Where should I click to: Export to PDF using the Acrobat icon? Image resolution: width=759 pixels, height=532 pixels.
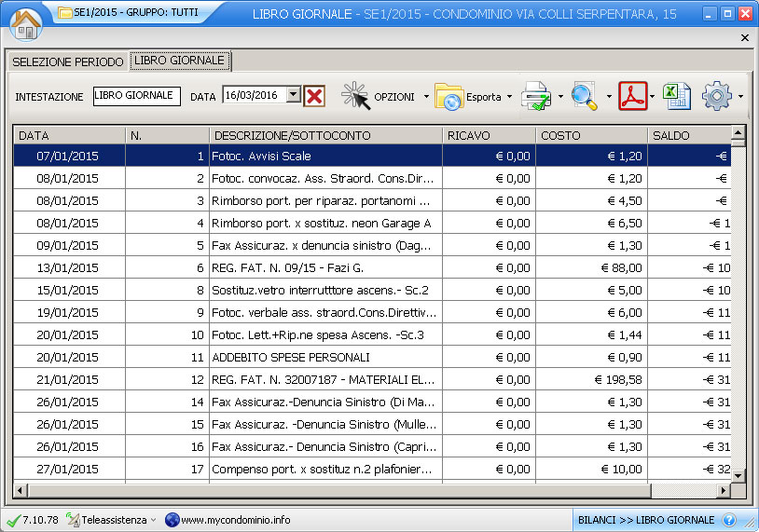click(633, 96)
